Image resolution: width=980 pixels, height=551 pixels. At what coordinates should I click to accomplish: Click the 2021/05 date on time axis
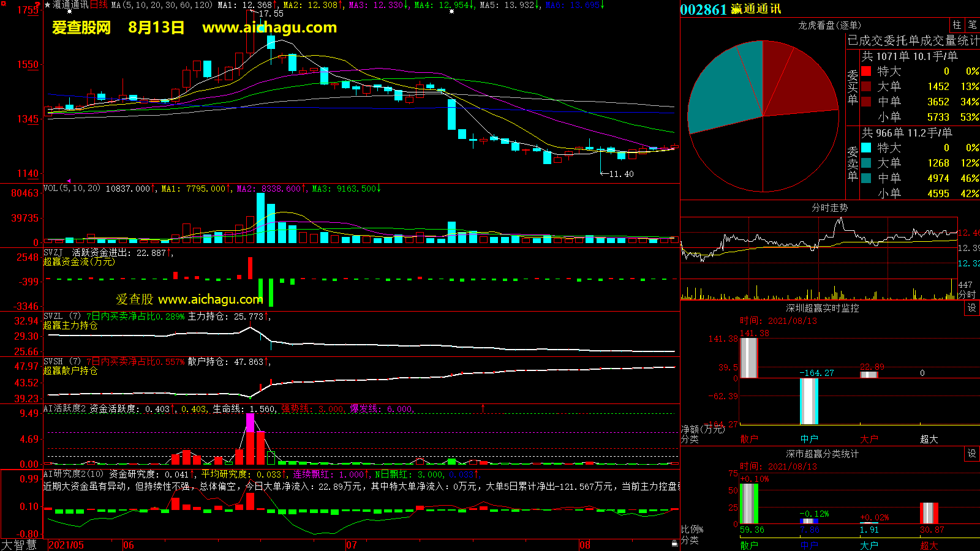pyautogui.click(x=66, y=545)
